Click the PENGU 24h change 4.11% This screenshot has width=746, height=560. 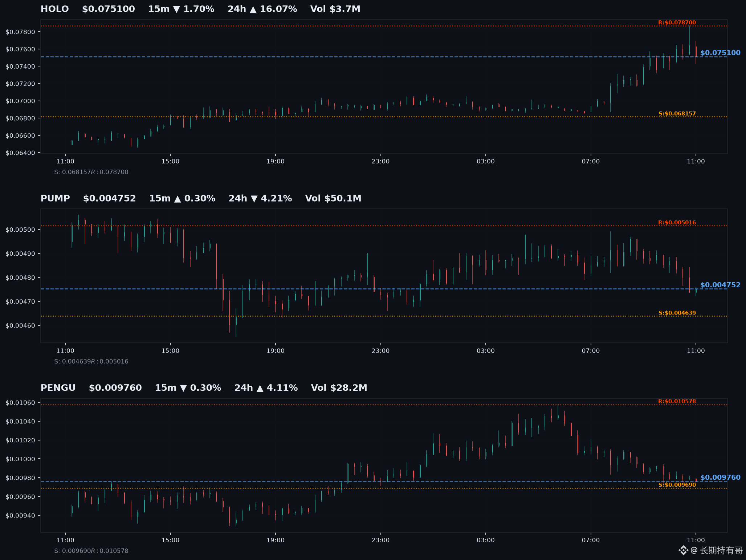266,388
